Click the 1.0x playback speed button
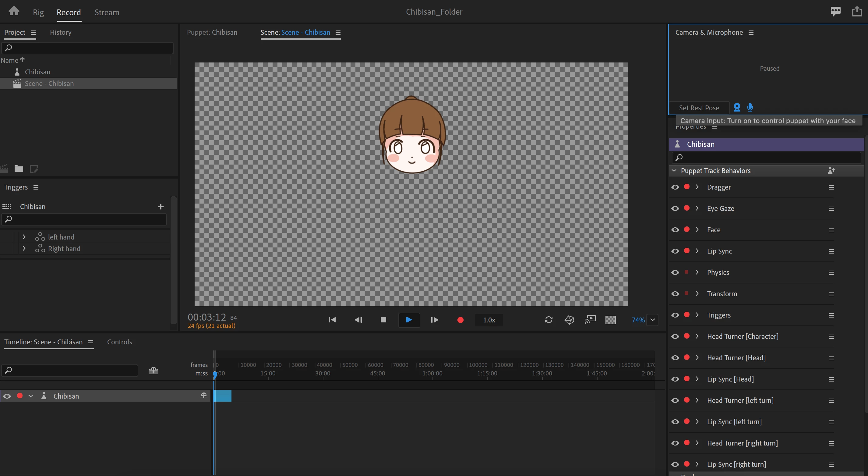This screenshot has width=868, height=476. [489, 320]
